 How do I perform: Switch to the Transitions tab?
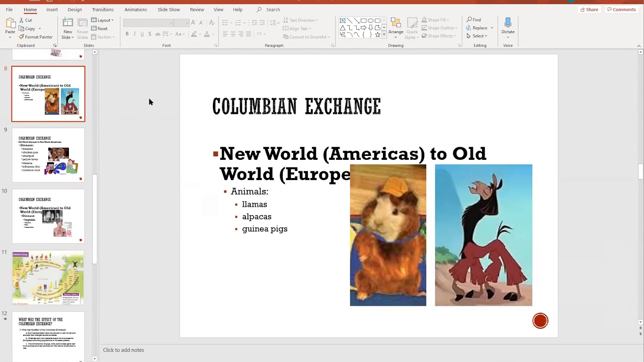(103, 10)
